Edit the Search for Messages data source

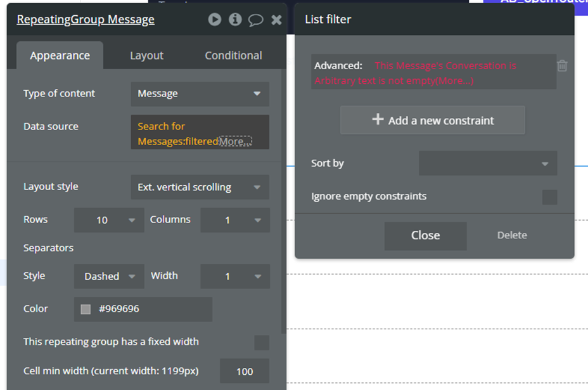[x=177, y=133]
